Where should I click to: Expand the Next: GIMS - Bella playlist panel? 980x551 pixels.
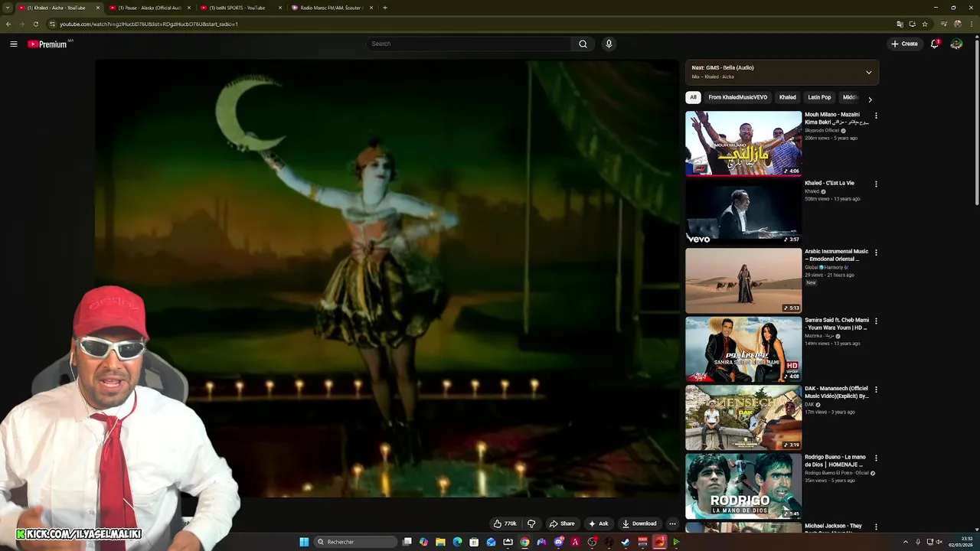click(x=868, y=72)
